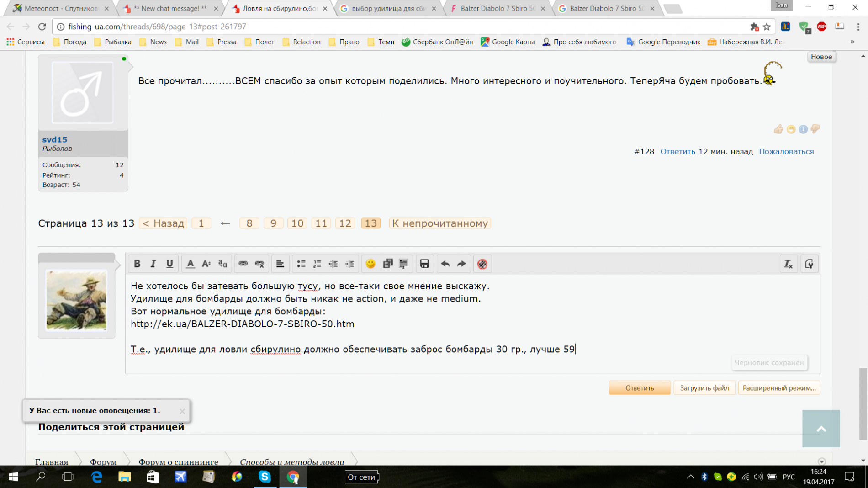Screen dimensions: 868x488
Task: Click the save draft floppy icon
Action: pos(424,264)
